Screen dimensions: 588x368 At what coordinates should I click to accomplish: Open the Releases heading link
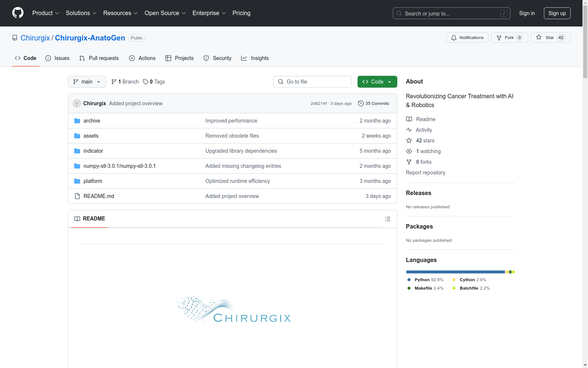pos(419,193)
